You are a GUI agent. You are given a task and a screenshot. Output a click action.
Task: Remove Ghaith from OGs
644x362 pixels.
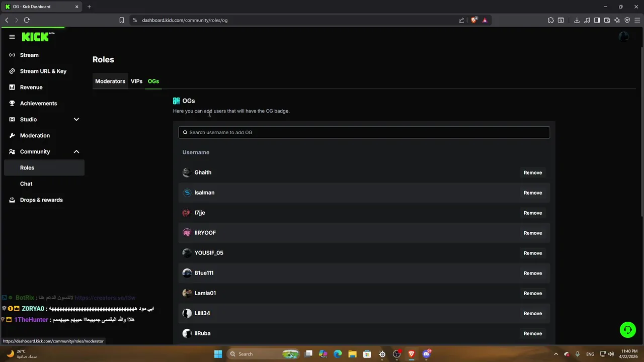[x=533, y=172]
